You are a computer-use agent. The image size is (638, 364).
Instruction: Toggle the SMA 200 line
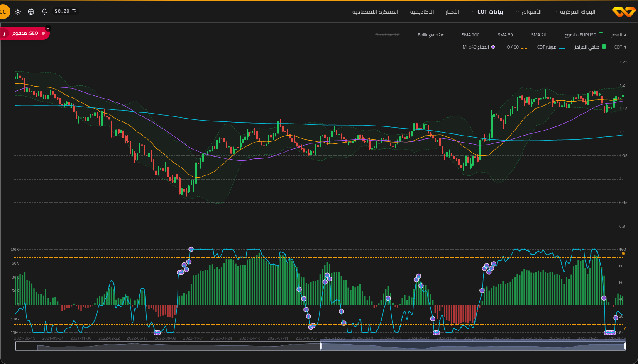click(474, 35)
